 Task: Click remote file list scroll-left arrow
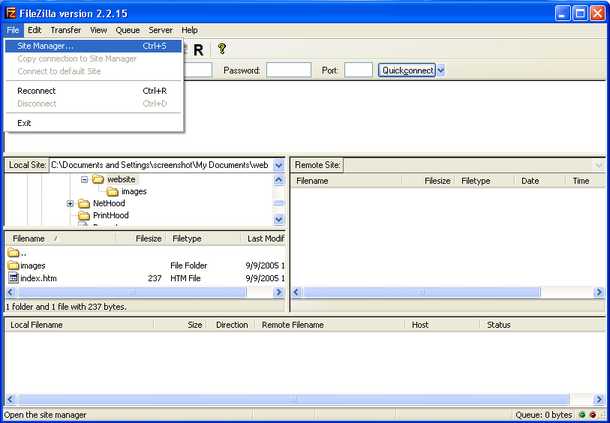click(x=296, y=292)
